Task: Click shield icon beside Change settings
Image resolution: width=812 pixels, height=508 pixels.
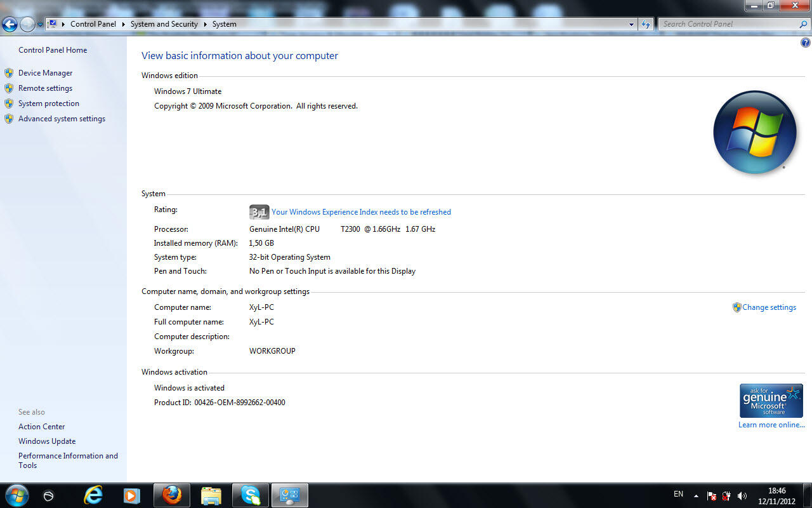Action: tap(737, 307)
